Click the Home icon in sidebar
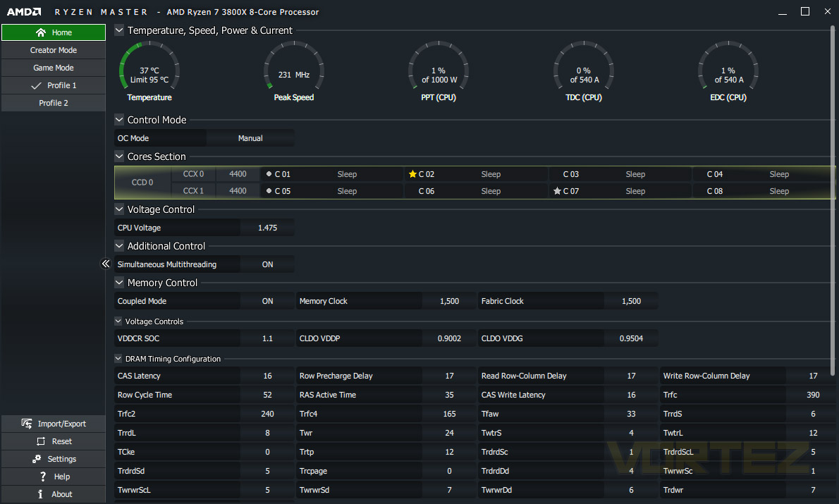 (41, 32)
